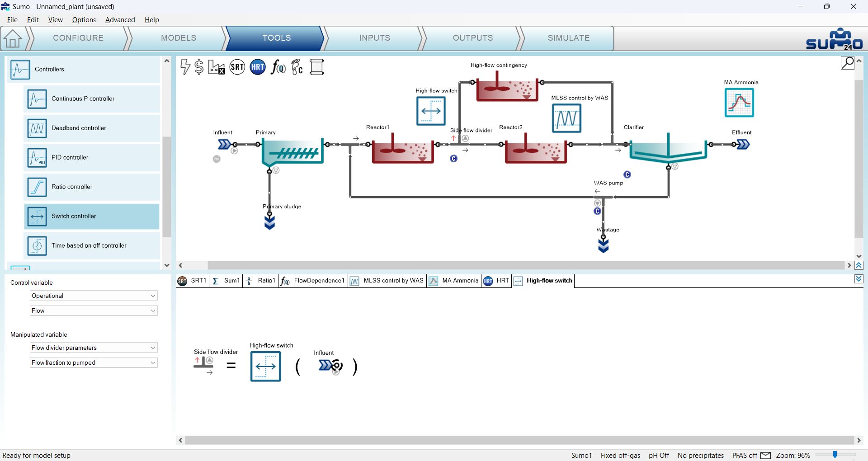
Task: Open the Options menu
Action: tap(84, 20)
